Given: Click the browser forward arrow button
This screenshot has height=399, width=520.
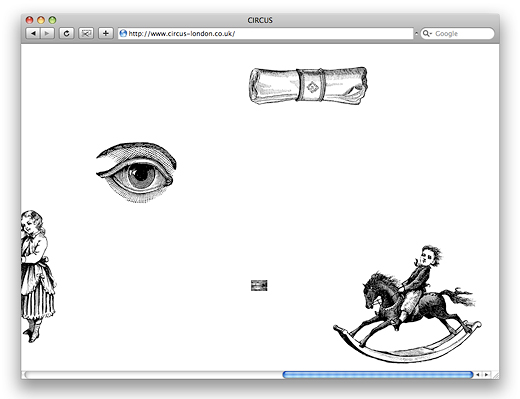Looking at the screenshot, I should (x=47, y=33).
